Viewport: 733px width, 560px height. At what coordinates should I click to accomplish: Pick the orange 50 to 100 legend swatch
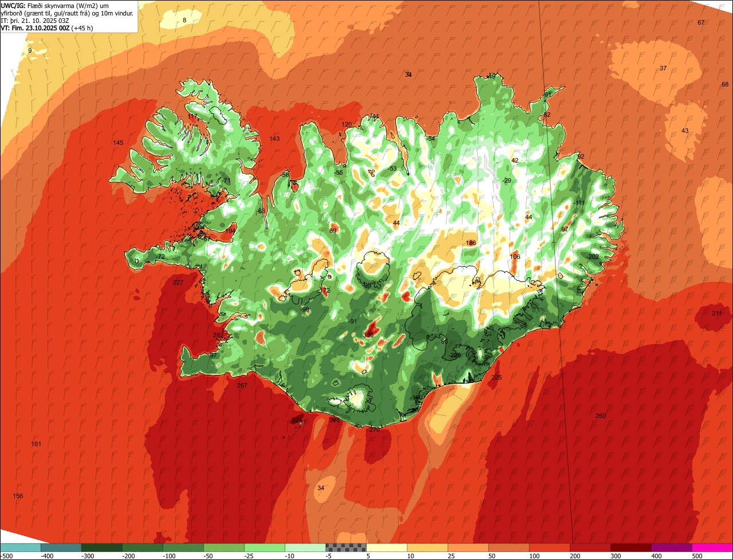pyautogui.click(x=508, y=547)
